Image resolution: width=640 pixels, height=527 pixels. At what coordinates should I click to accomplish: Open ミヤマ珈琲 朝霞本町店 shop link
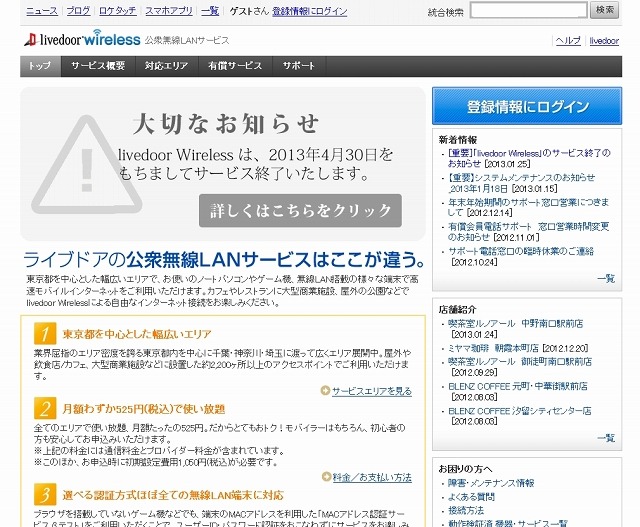[493, 348]
